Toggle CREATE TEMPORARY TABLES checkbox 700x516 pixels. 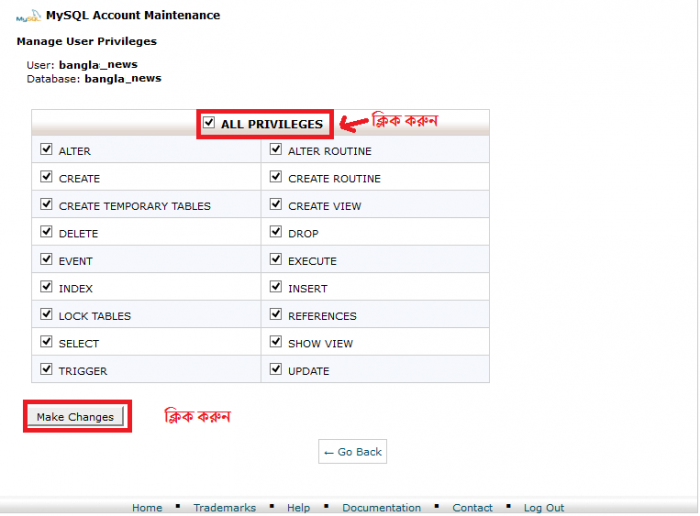(46, 204)
